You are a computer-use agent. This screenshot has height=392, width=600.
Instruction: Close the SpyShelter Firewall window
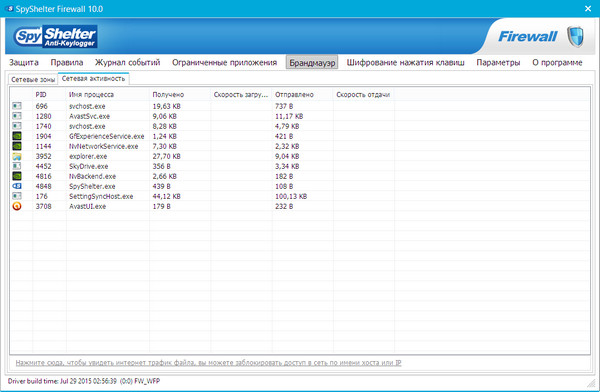588,8
